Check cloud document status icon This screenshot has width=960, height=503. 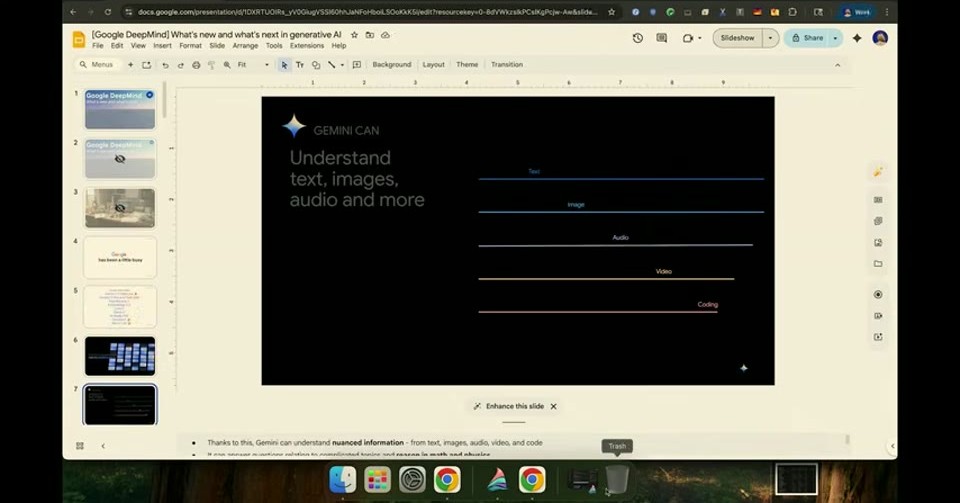point(385,35)
